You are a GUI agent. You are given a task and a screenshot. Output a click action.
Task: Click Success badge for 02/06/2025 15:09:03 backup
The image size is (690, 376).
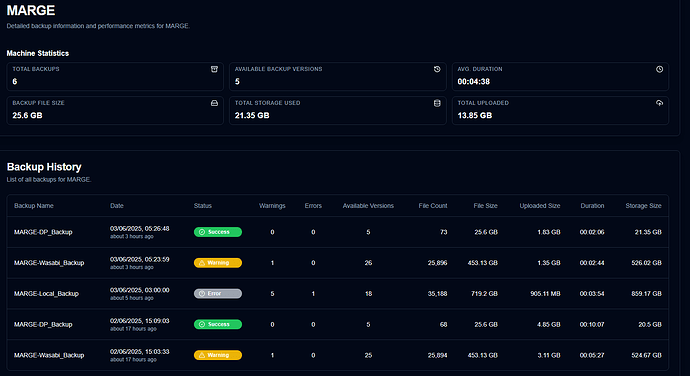pos(218,324)
